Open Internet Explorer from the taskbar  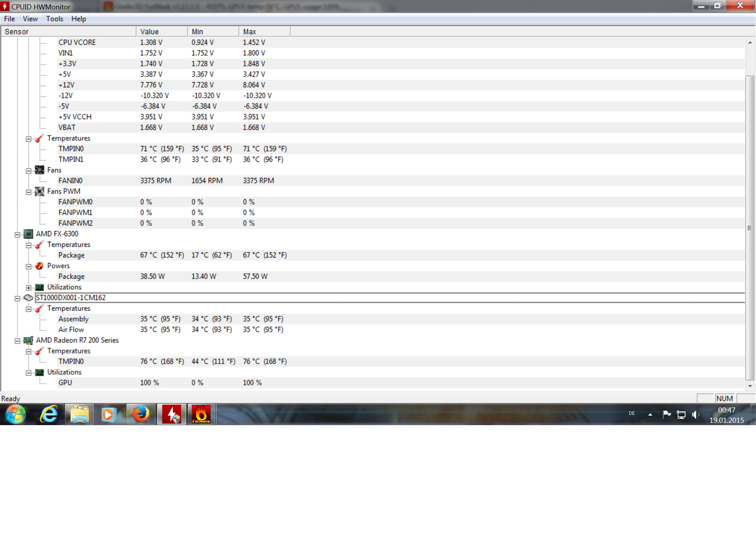coord(49,414)
